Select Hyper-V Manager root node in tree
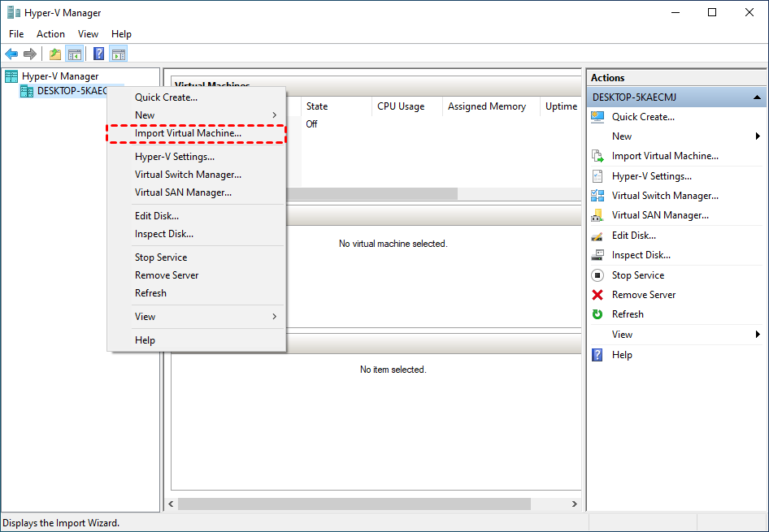 point(60,76)
